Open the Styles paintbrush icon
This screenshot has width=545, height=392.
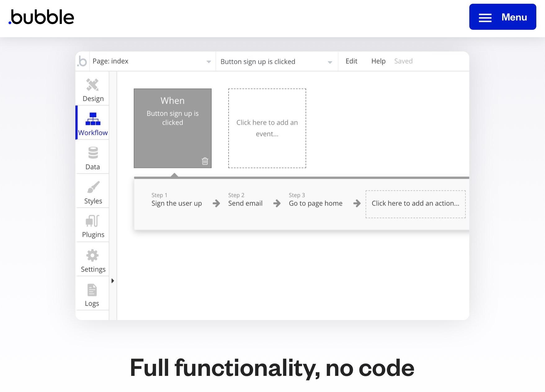point(93,187)
